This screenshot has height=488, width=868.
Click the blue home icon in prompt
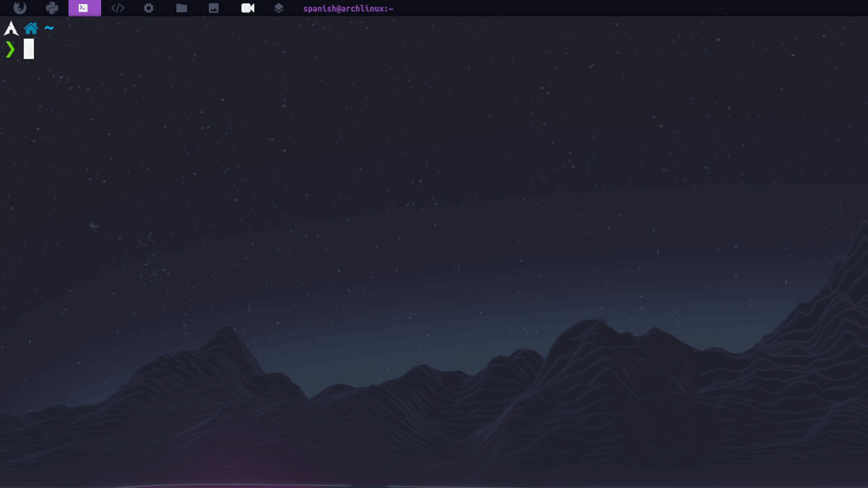click(31, 28)
